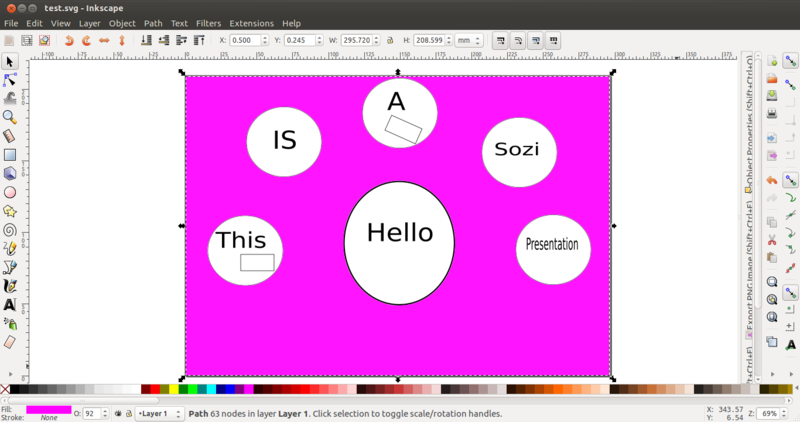Click the X coordinate input field
The height and width of the screenshot is (422, 800).
(245, 40)
